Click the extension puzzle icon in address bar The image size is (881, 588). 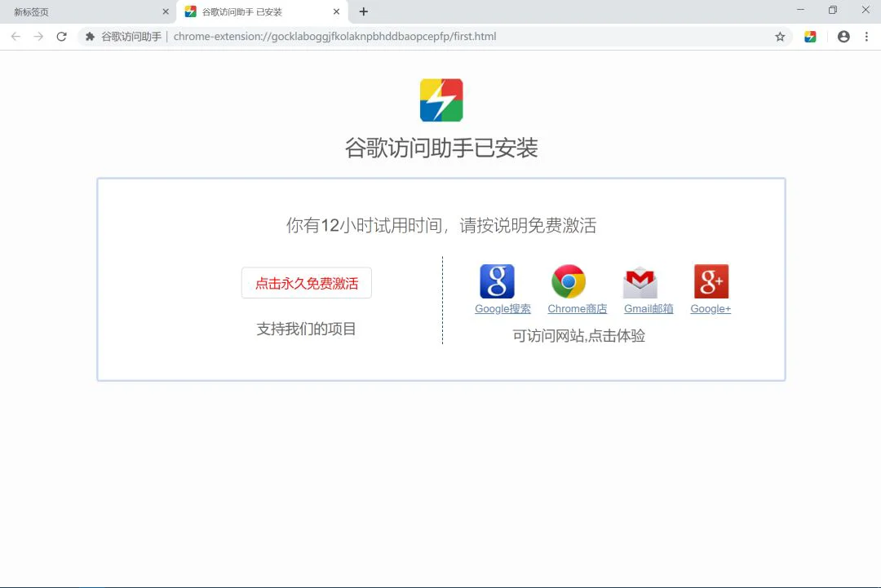(90, 37)
